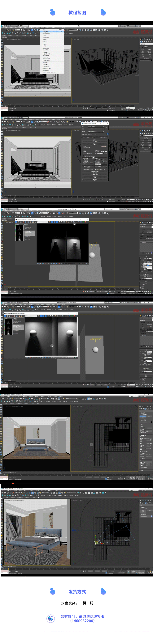The image size is (153, 644).
Task: Click the round navigation icon left of the top-view floor plan
Action: pos(91,444)
